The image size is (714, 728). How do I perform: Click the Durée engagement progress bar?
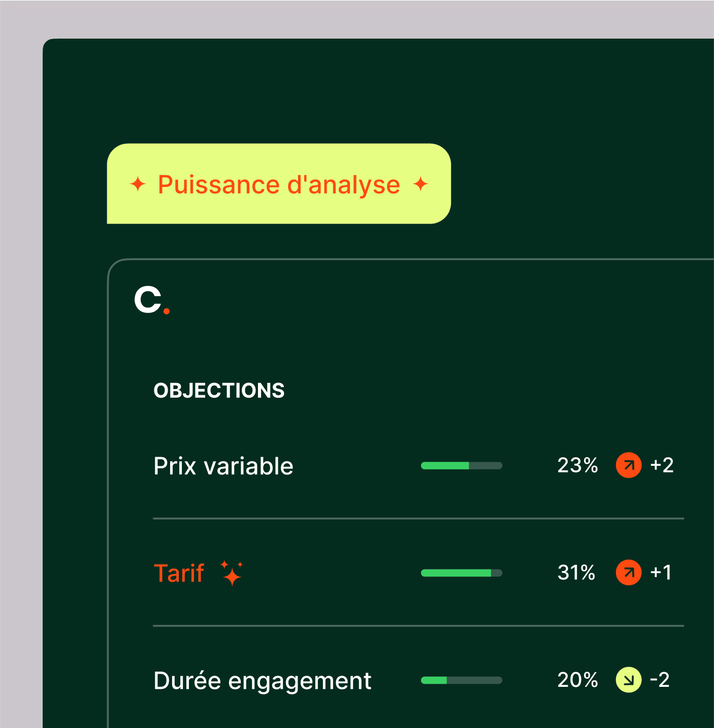pos(461,680)
